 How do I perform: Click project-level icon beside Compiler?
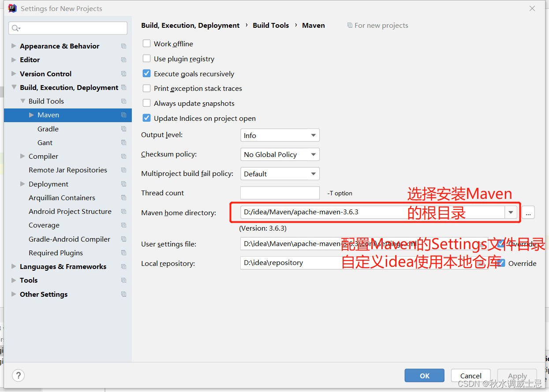coord(123,157)
